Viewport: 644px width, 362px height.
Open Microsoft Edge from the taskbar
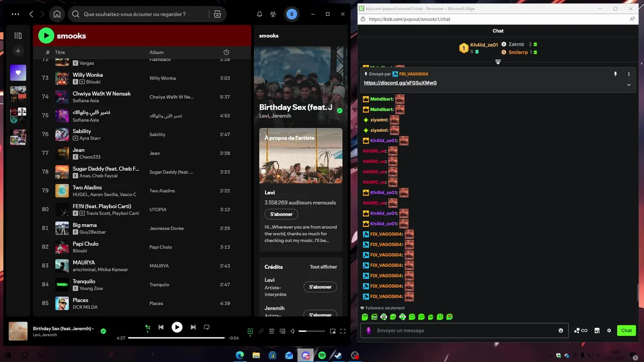point(239,355)
